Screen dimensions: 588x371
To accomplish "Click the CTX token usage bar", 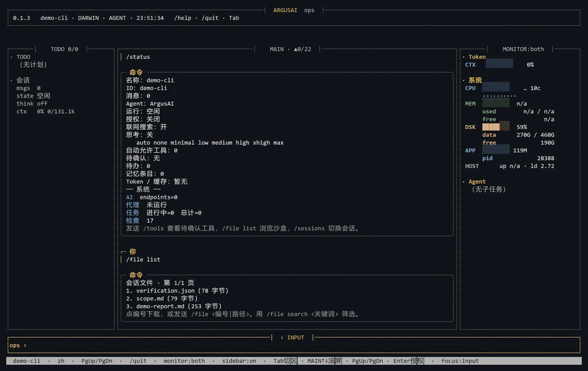I will pos(499,64).
